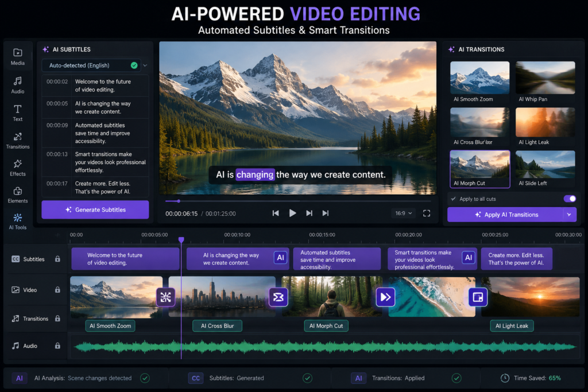The height and width of the screenshot is (392, 588).
Task: Click the Generate Subtitles button
Action: (x=95, y=210)
